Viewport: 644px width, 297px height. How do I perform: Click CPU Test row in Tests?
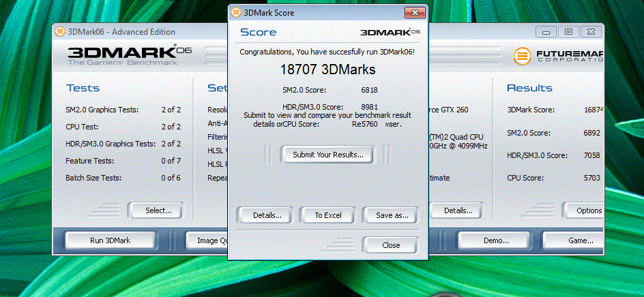coord(123,127)
